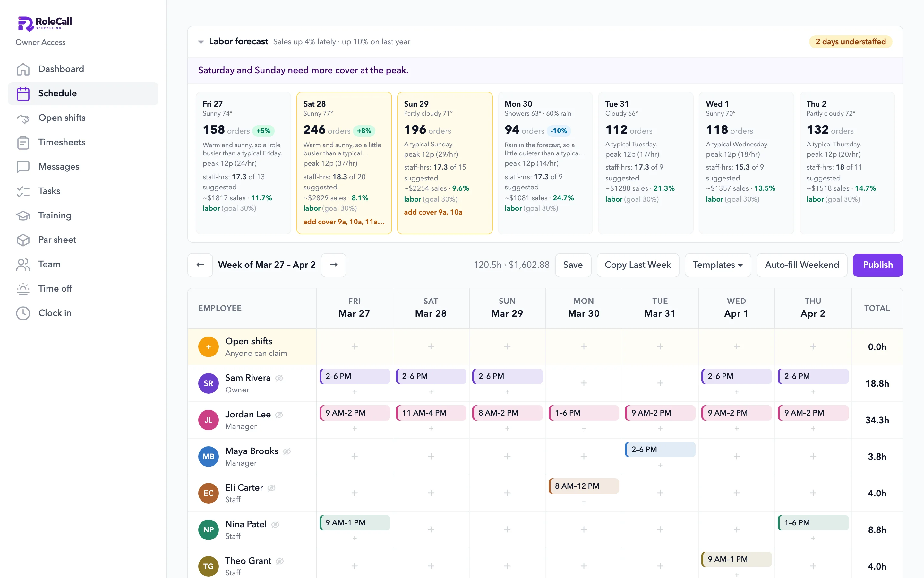Click the RoleCall logo
The height and width of the screenshot is (578, 924).
tap(45, 24)
